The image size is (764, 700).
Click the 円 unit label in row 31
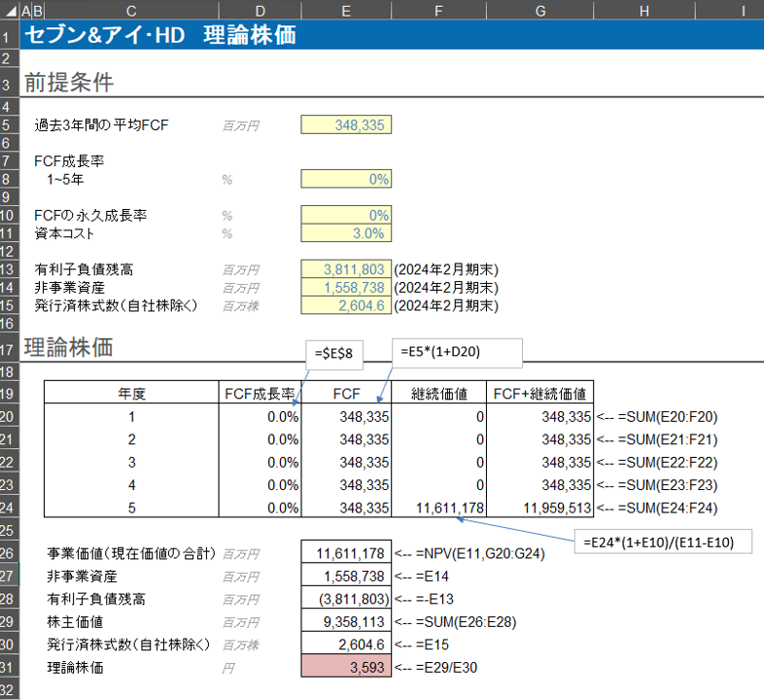[228, 668]
